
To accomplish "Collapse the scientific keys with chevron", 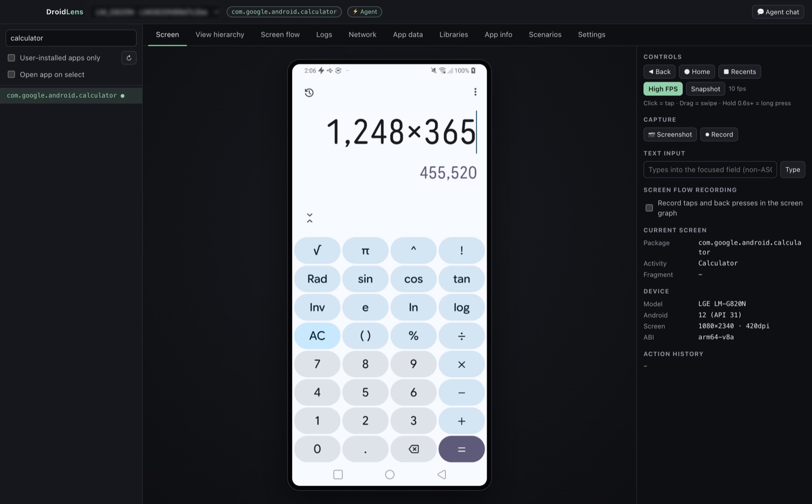I will click(310, 218).
